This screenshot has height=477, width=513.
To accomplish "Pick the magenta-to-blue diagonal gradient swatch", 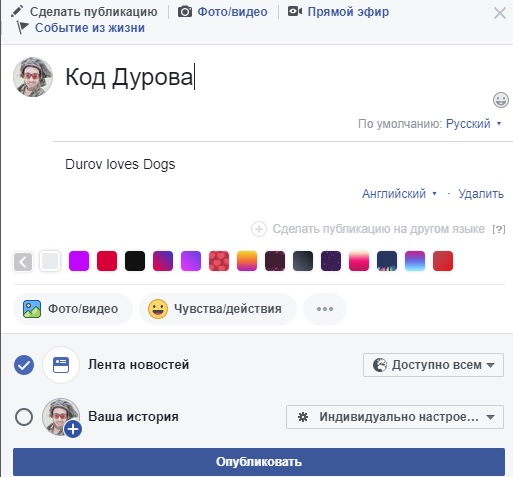I will pyautogui.click(x=163, y=261).
